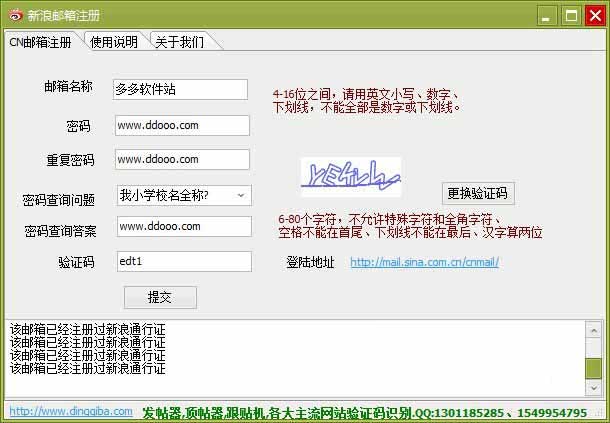
Task: Refresh captcha with 更换验证码 button
Action: [x=478, y=193]
